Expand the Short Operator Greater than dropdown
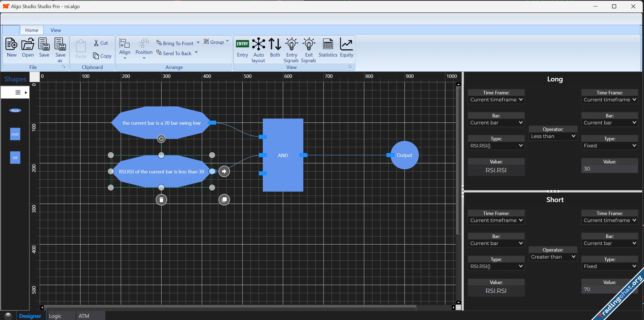Viewport: 644px width, 320px height. pyautogui.click(x=552, y=257)
